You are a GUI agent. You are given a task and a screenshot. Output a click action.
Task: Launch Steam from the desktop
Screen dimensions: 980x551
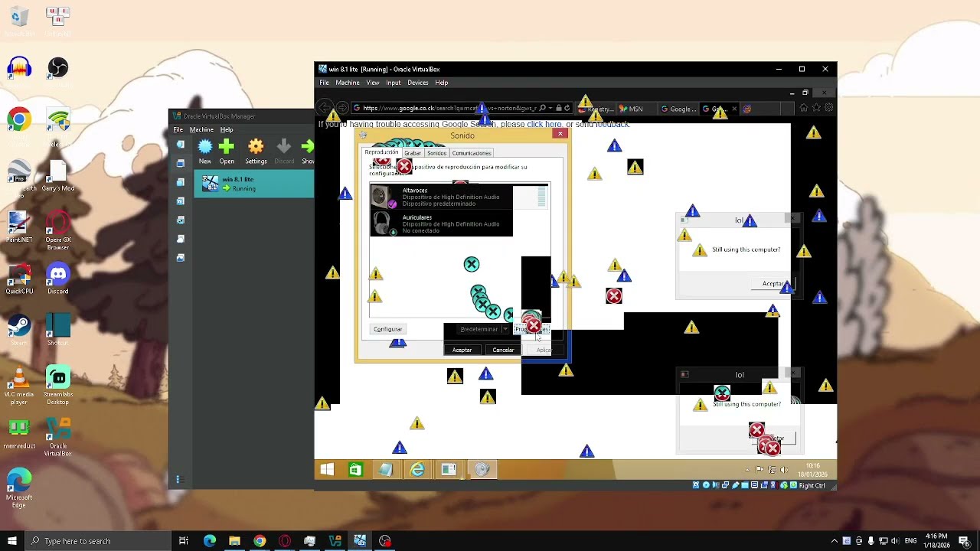click(x=19, y=329)
